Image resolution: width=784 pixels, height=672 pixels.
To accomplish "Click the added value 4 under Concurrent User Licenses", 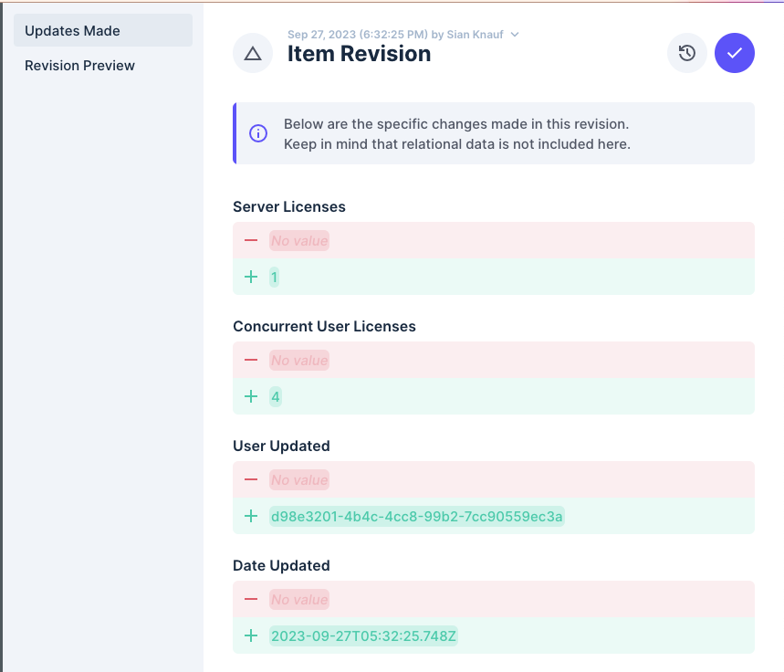I will pyautogui.click(x=275, y=396).
